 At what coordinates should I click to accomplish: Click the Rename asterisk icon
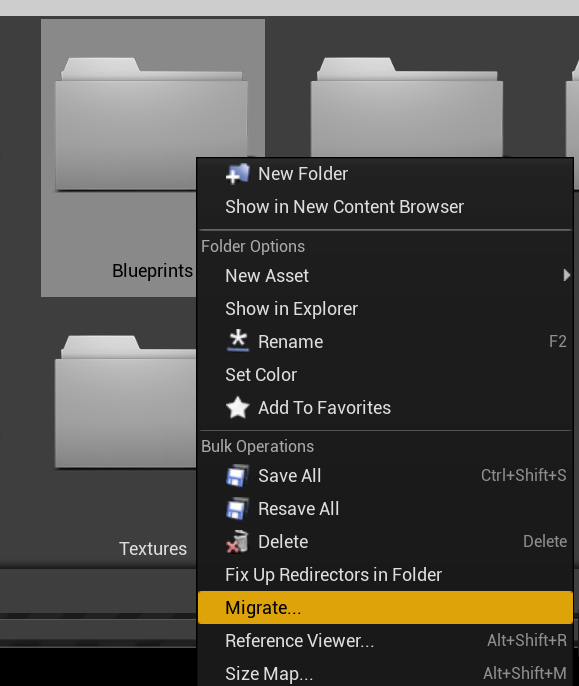tap(238, 341)
